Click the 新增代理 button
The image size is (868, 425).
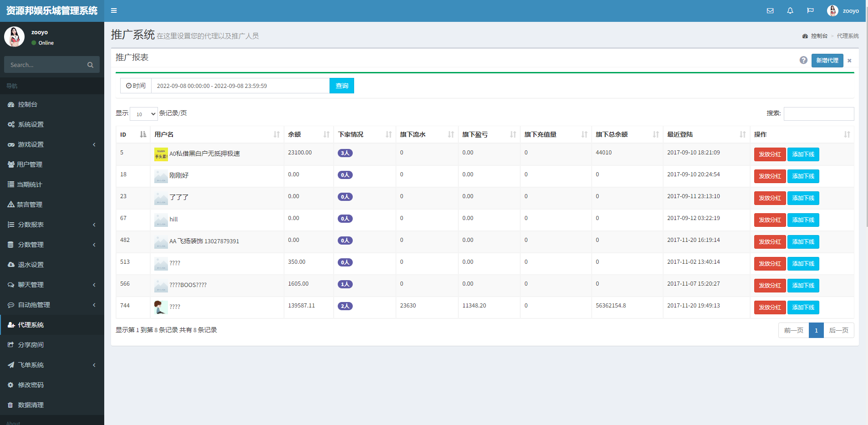click(x=827, y=61)
